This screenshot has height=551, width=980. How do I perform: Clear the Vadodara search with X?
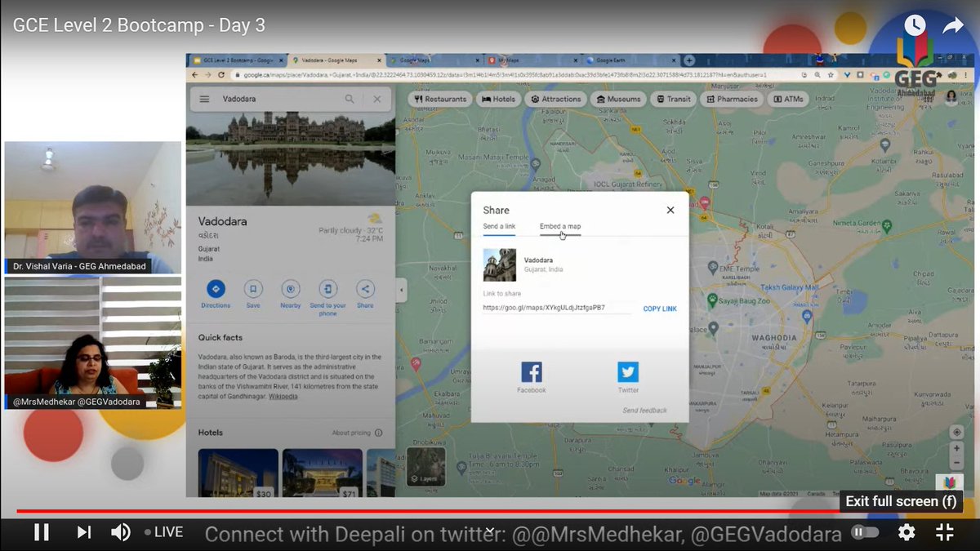click(x=376, y=99)
